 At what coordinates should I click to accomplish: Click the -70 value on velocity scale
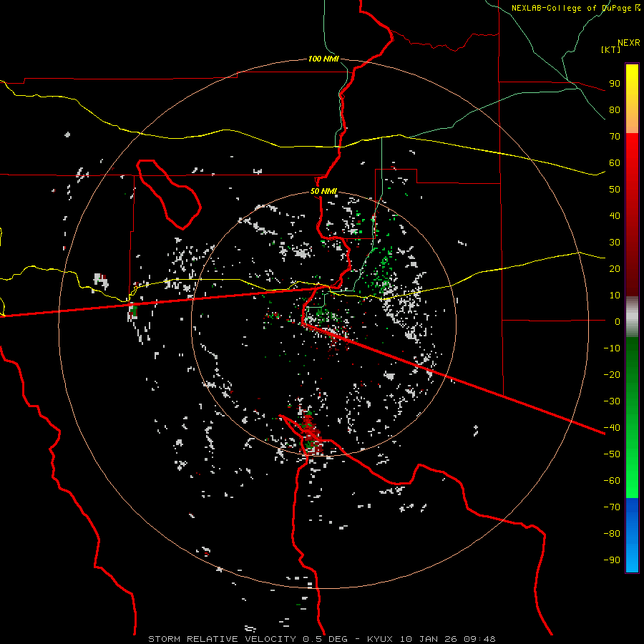tap(612, 507)
